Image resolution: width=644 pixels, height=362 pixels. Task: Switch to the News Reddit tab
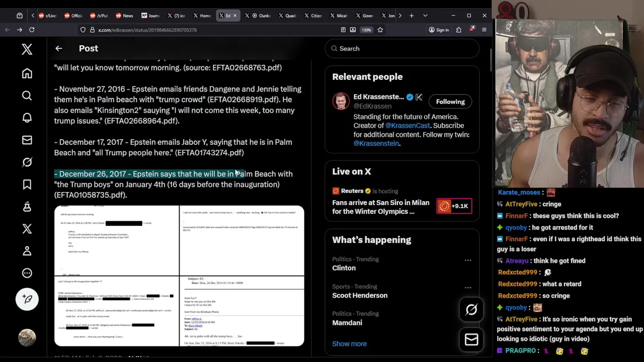[125, 16]
